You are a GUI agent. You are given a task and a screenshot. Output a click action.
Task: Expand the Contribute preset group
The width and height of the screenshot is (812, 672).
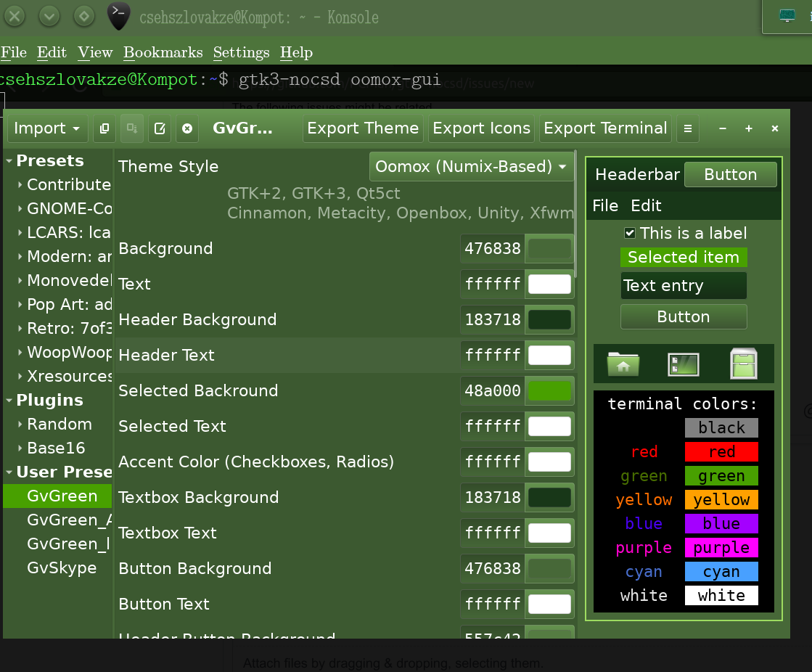(x=20, y=184)
